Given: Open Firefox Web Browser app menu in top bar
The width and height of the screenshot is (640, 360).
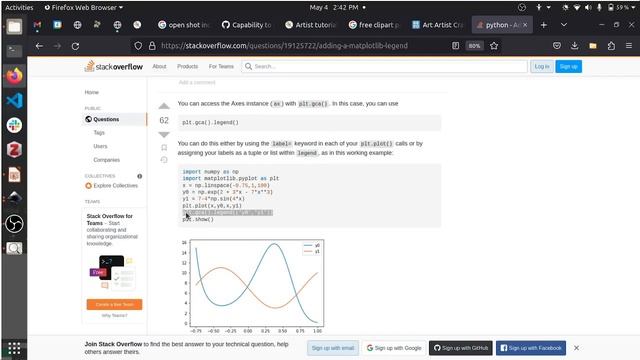Looking at the screenshot, I should coord(84,7).
